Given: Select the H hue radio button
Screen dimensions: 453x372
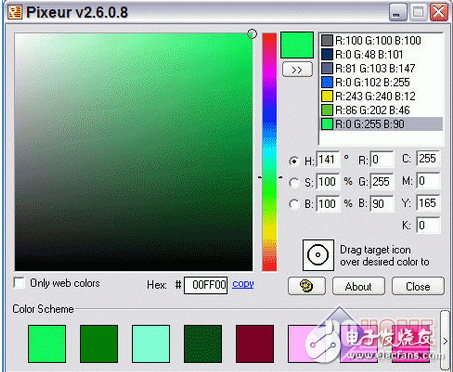Looking at the screenshot, I should [294, 161].
